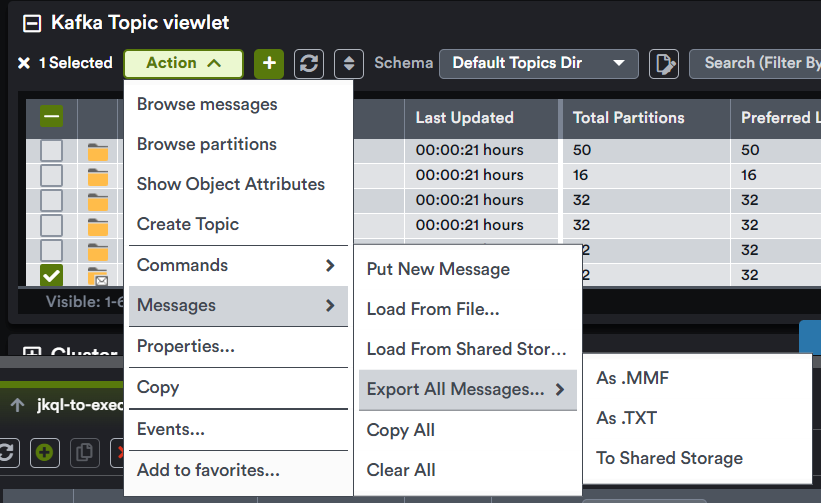Image resolution: width=821 pixels, height=503 pixels.
Task: Open Events... menu item
Action: point(238,430)
